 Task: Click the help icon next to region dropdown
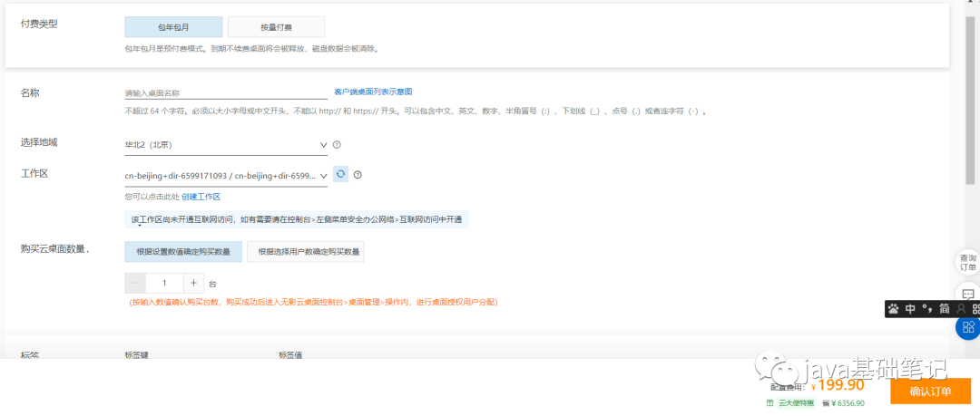click(x=337, y=145)
